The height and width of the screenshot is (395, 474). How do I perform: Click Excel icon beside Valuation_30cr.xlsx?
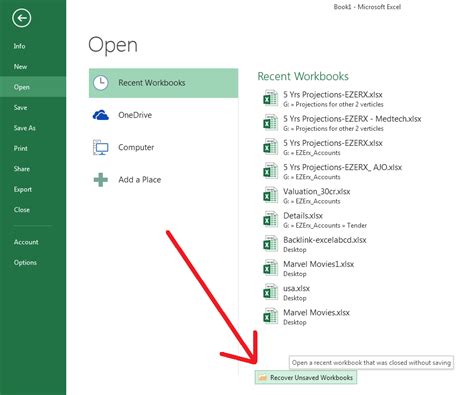(270, 195)
